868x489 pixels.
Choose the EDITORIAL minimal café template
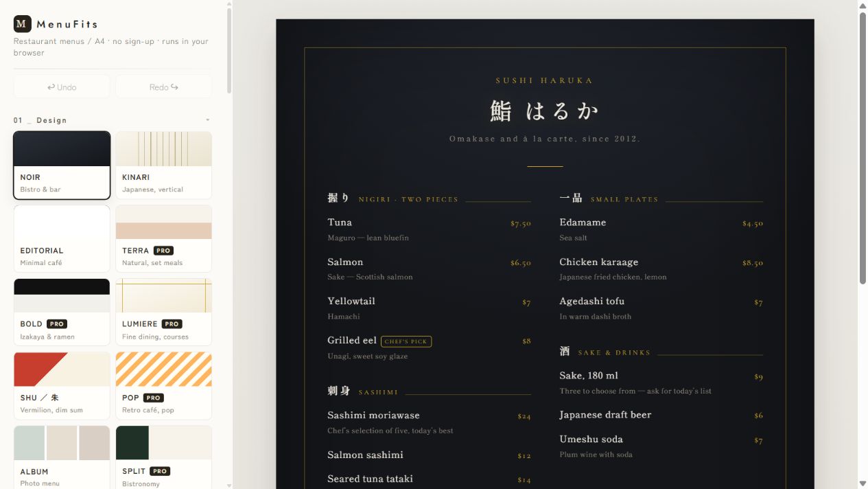62,238
